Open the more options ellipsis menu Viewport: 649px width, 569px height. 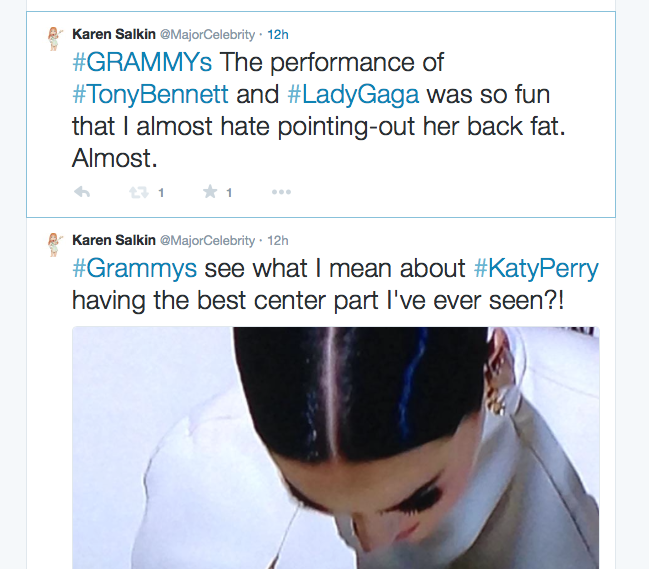point(281,192)
